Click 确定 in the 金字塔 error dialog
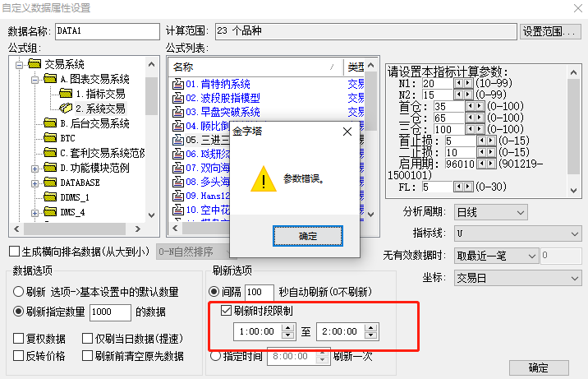Image resolution: width=588 pixels, height=379 pixels. [307, 236]
